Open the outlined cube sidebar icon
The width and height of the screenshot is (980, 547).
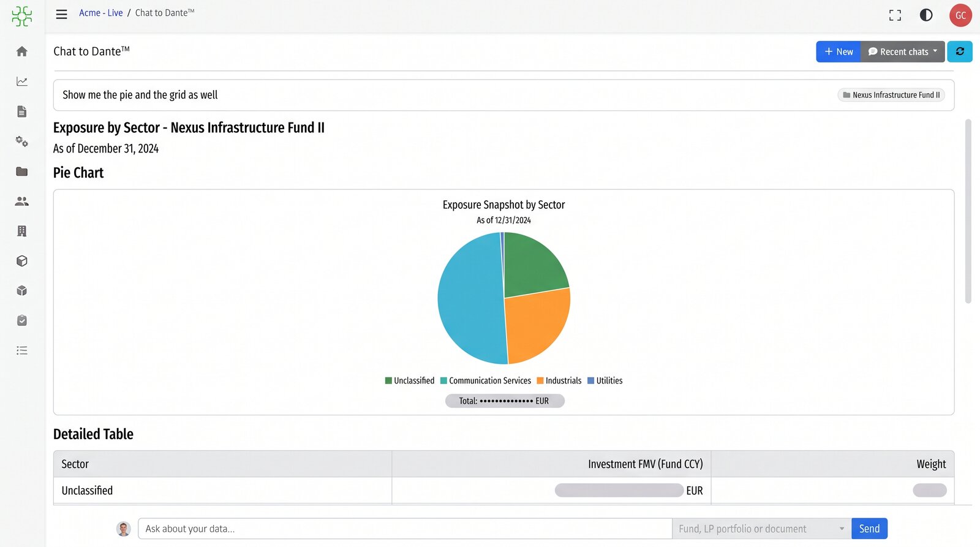[x=22, y=261]
